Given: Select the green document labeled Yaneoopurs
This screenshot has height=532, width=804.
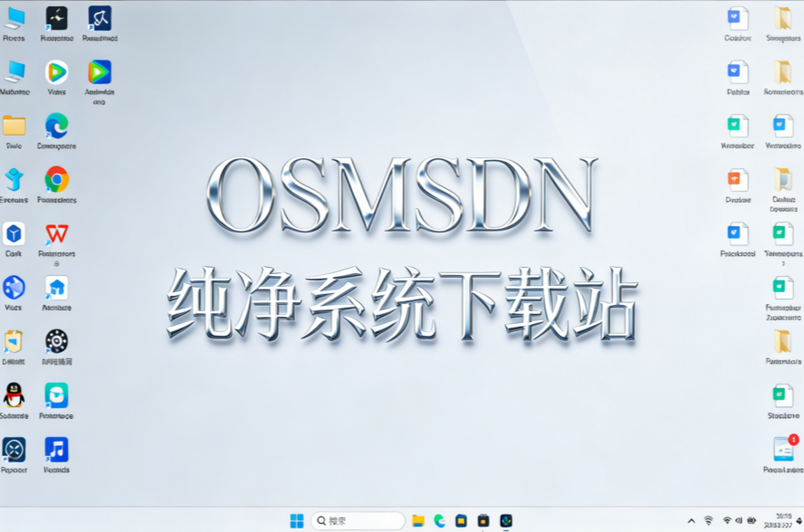Looking at the screenshot, I should coord(783,233).
